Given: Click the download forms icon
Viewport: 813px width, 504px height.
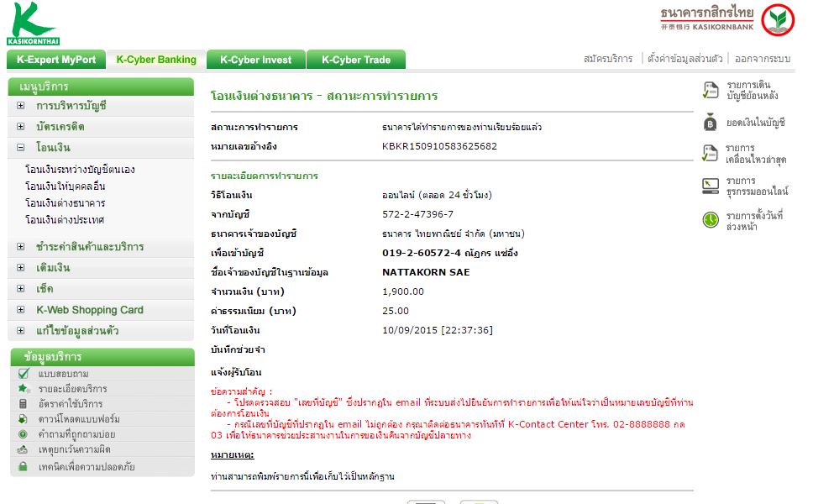Looking at the screenshot, I should click(23, 418).
